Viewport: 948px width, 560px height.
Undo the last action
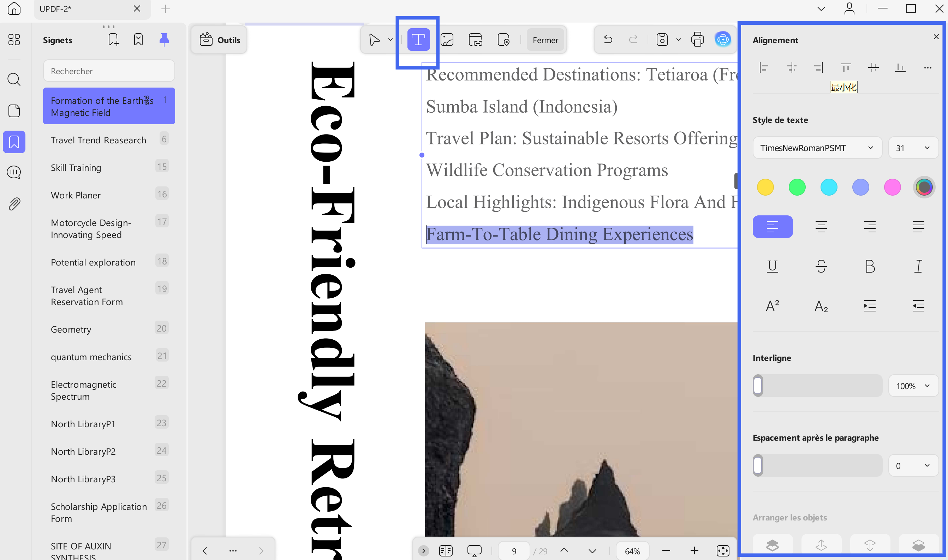[x=608, y=39]
